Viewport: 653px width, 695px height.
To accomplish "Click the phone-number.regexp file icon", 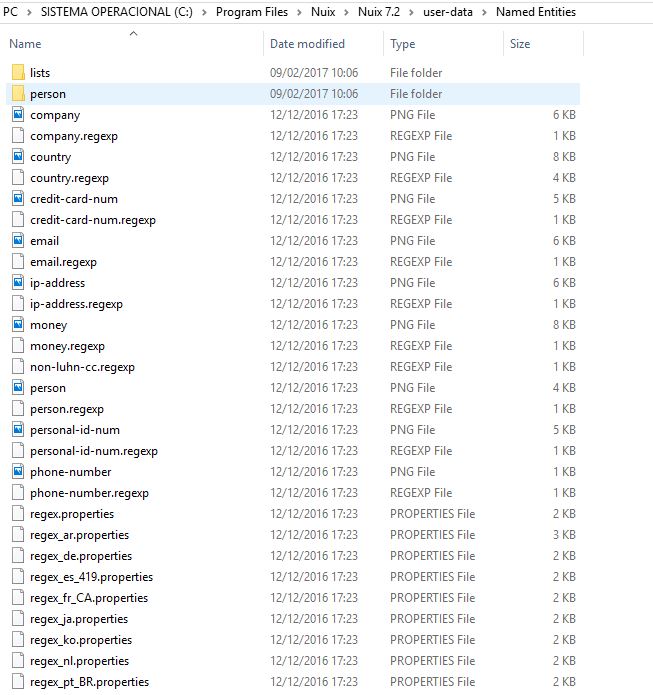I will point(18,493).
